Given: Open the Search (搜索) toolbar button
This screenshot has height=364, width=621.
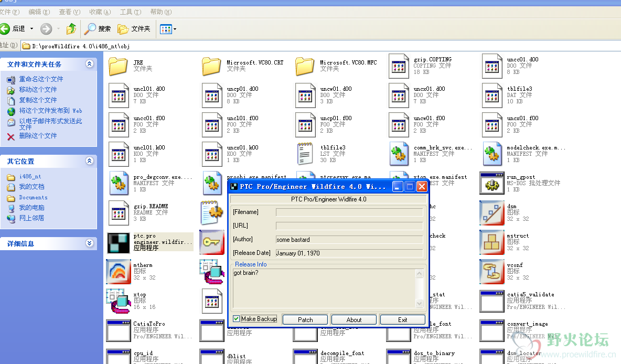Looking at the screenshot, I should point(98,28).
